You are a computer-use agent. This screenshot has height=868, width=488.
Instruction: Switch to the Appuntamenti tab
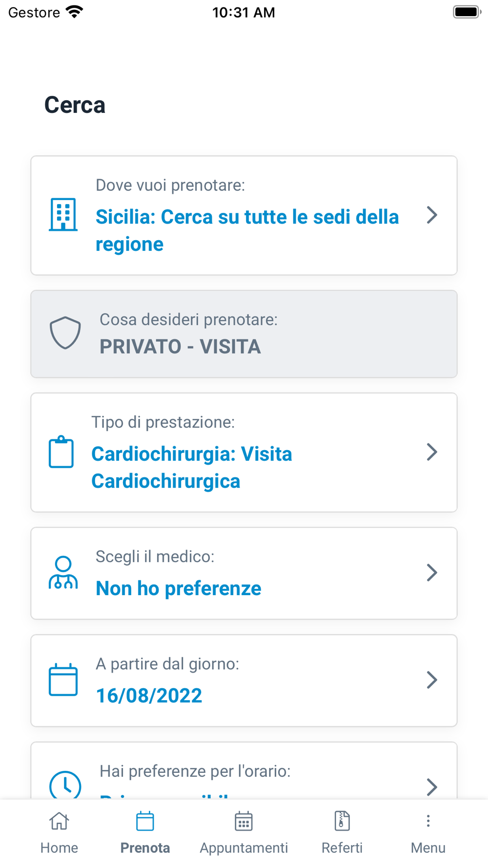tap(244, 833)
